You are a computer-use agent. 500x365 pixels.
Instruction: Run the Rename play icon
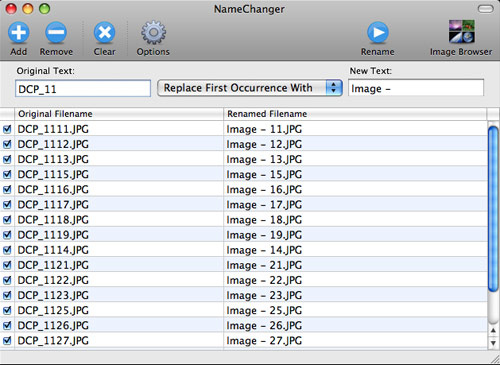(378, 33)
